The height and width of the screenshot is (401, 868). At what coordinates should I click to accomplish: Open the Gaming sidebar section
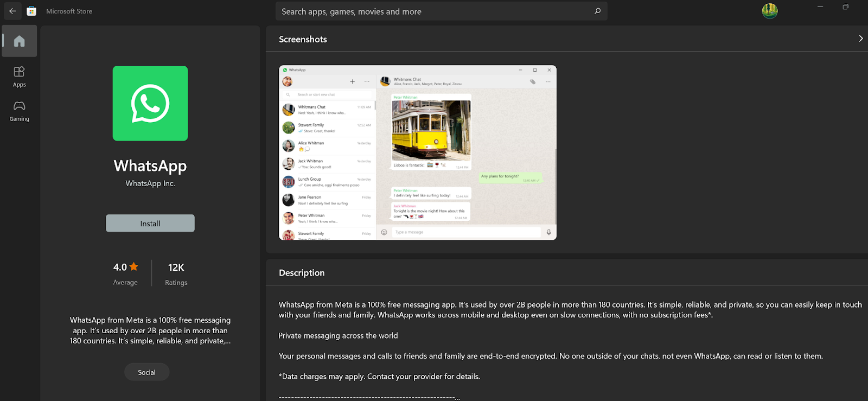(x=20, y=111)
